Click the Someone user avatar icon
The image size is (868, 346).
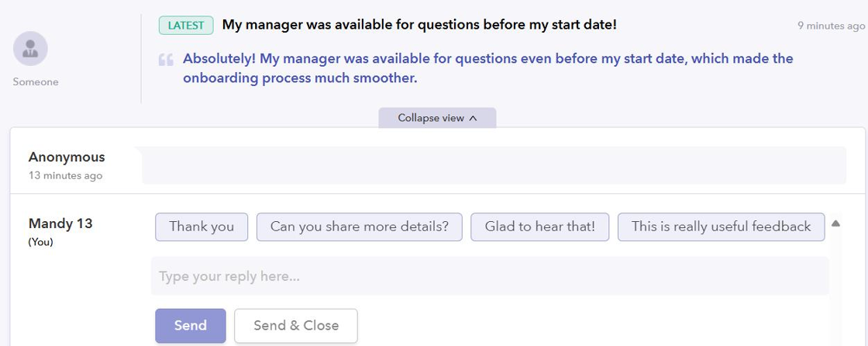31,49
